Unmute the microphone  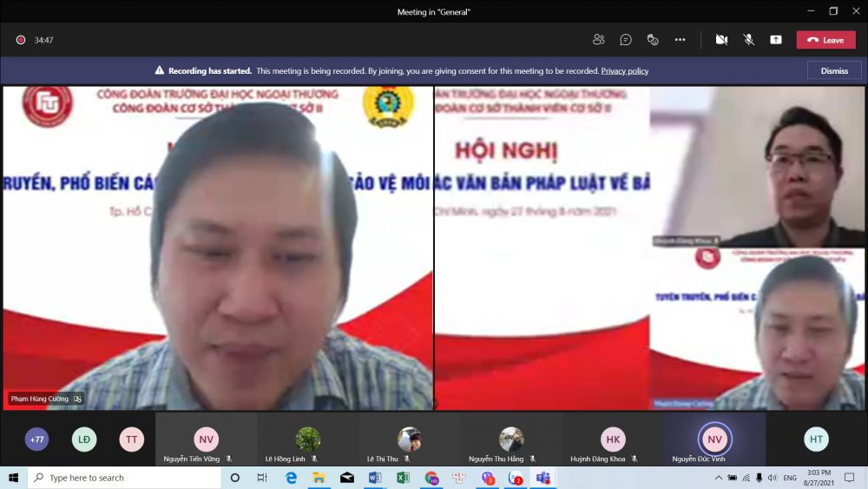coord(748,39)
